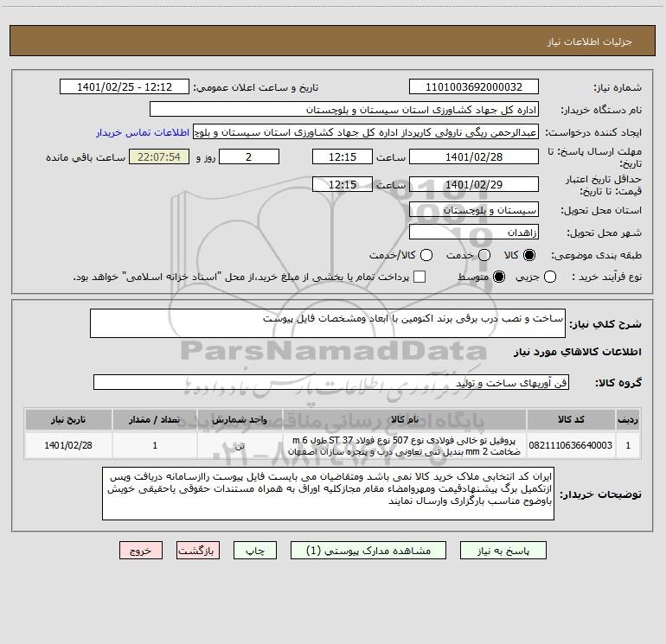Click the ردیف column header
Viewport: 666px width, 644px height.
[628, 419]
